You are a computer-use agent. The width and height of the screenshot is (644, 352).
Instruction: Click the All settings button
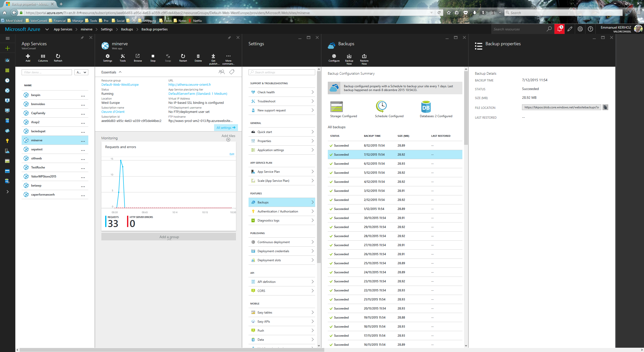coord(226,128)
